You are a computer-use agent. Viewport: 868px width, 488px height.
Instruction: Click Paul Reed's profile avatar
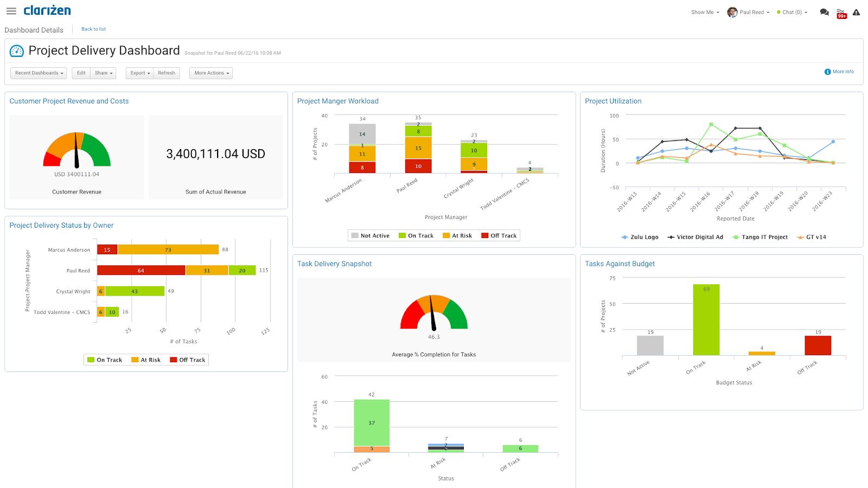[732, 12]
